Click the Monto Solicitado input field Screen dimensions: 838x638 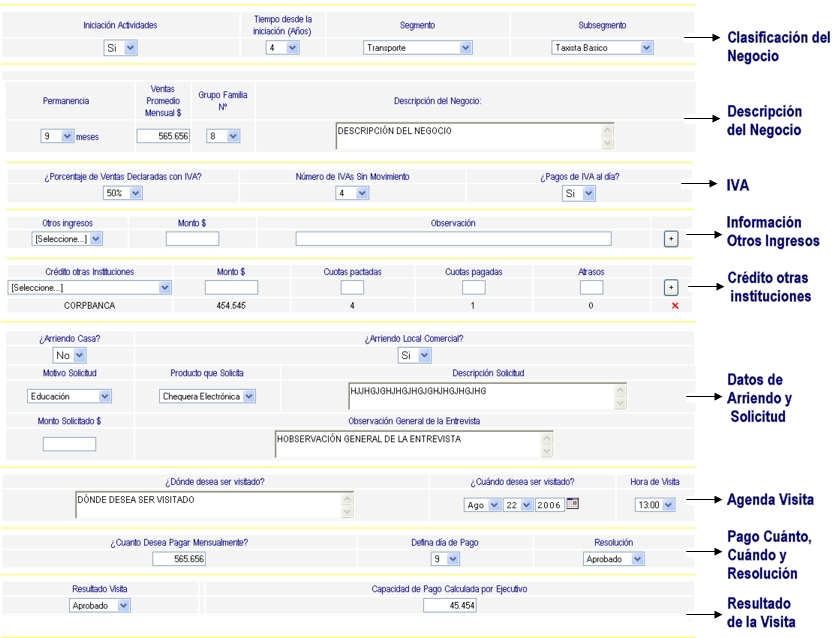[x=69, y=444]
